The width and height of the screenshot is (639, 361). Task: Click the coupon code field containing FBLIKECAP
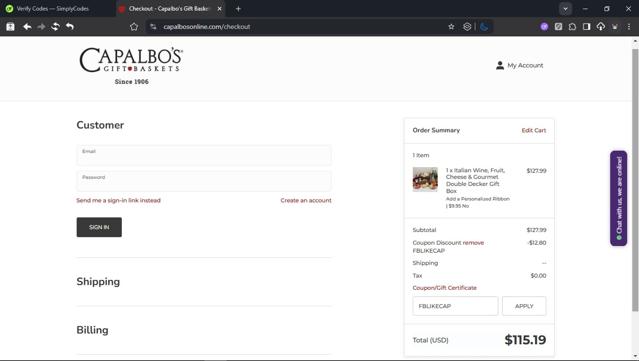pos(455,306)
